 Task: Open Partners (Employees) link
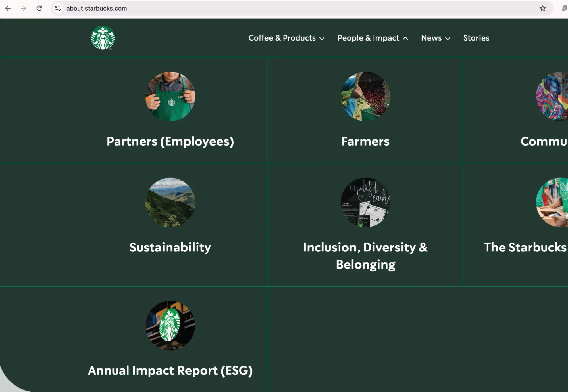coord(170,141)
